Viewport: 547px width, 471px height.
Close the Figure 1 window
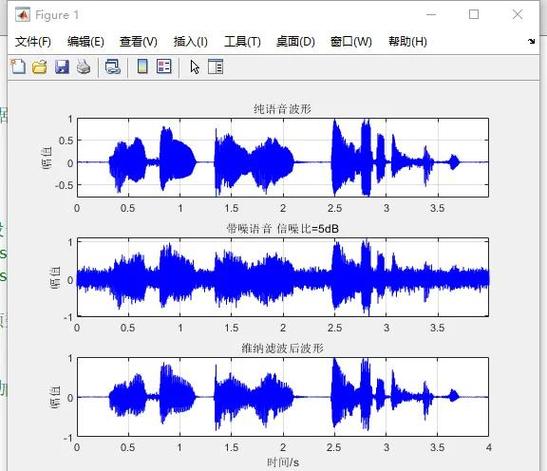(x=517, y=15)
